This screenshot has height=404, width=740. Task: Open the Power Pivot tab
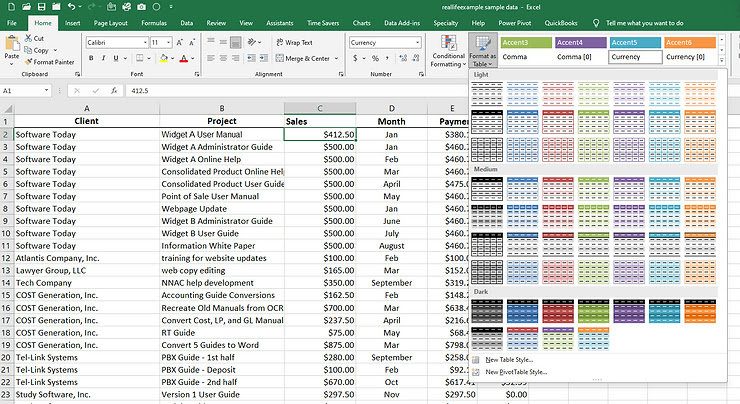coord(514,23)
